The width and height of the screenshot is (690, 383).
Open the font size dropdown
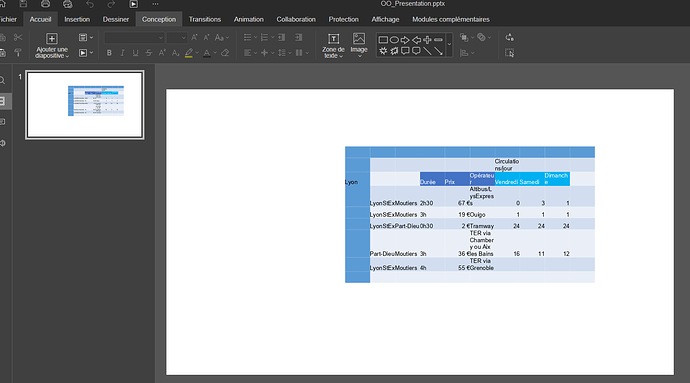[177, 38]
